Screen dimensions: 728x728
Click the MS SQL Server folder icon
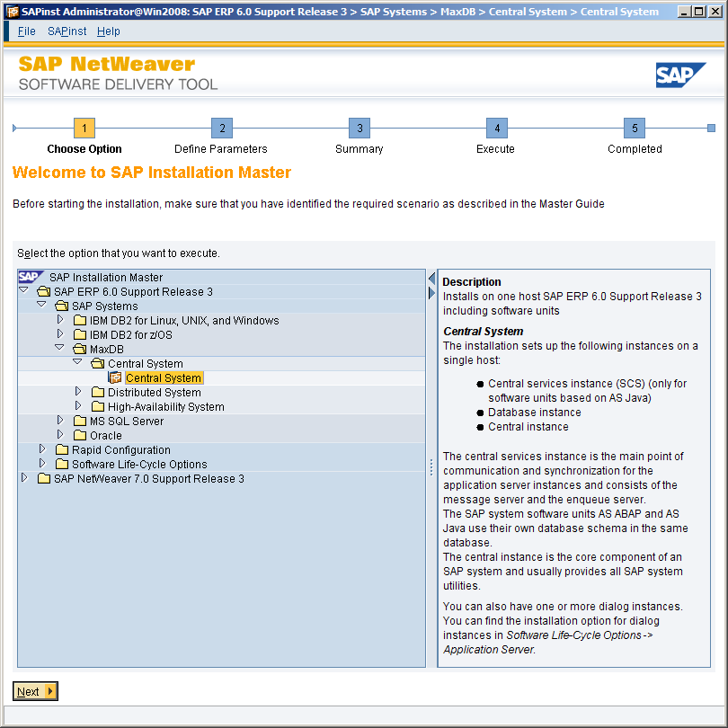(x=80, y=422)
